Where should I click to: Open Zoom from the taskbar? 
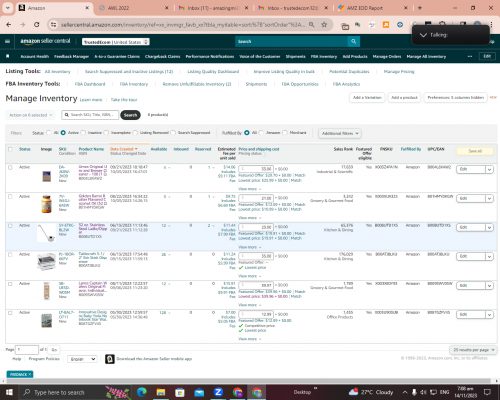coord(218,392)
